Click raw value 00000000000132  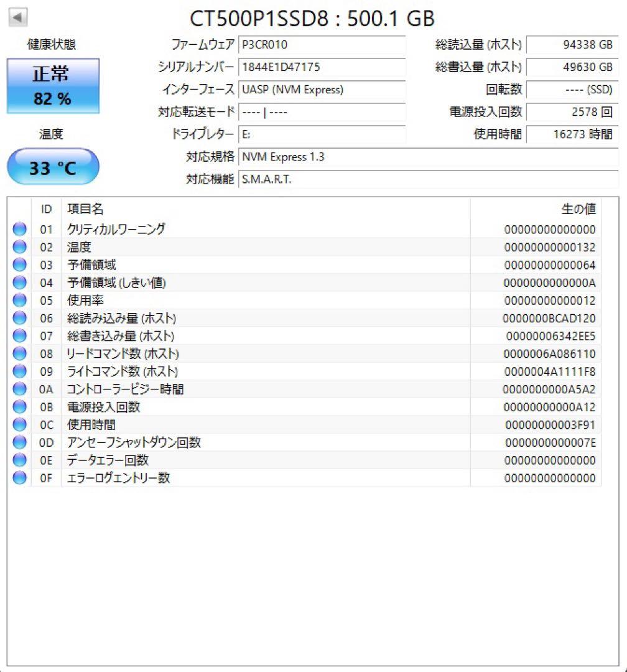(x=550, y=247)
